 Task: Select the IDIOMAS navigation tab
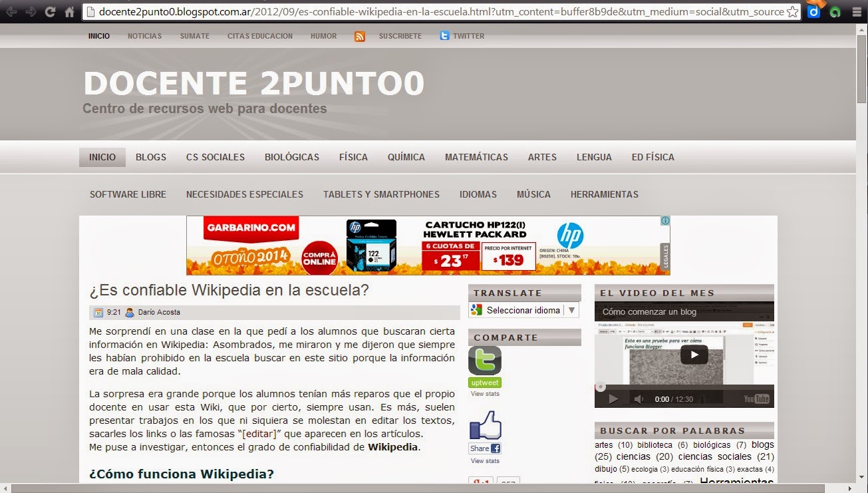[x=478, y=194]
